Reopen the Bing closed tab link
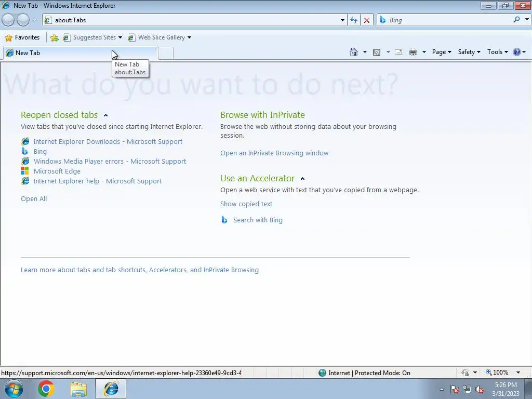Screen dimensions: 532x399 (x=40, y=151)
